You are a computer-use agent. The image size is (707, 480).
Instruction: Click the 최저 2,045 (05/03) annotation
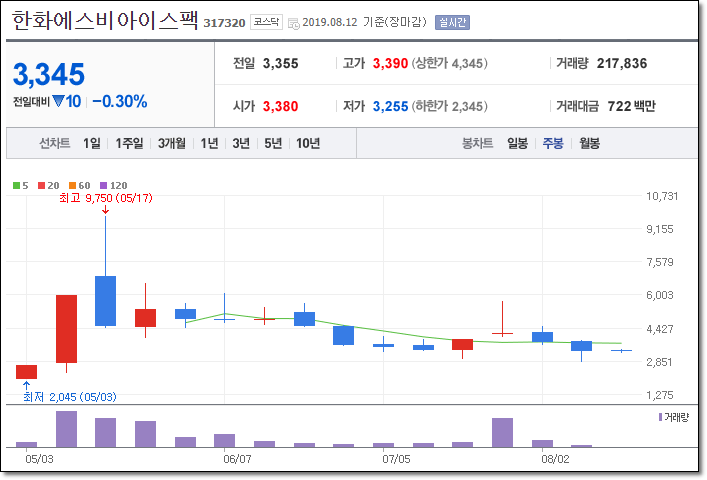click(70, 397)
